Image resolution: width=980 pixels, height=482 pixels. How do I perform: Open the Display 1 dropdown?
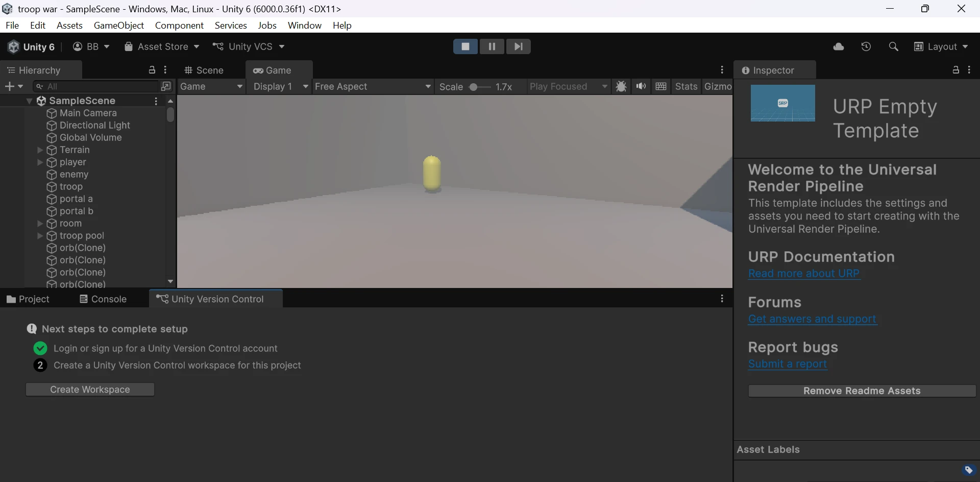pos(280,86)
